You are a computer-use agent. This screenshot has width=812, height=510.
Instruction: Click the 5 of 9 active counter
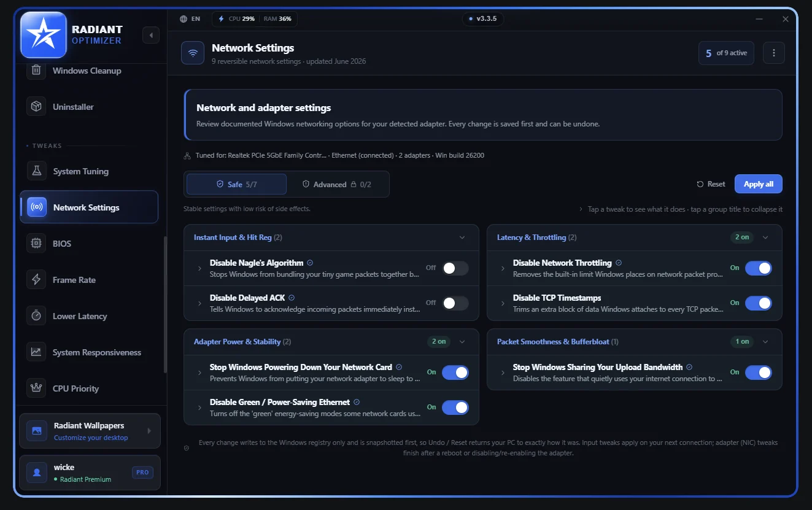tap(726, 53)
